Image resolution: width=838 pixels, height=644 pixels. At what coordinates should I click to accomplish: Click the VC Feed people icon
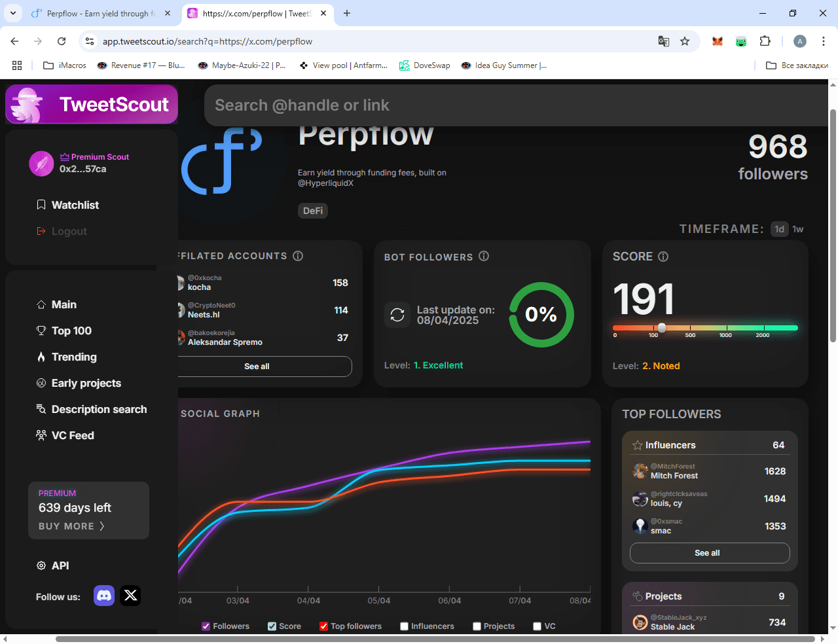pyautogui.click(x=41, y=435)
